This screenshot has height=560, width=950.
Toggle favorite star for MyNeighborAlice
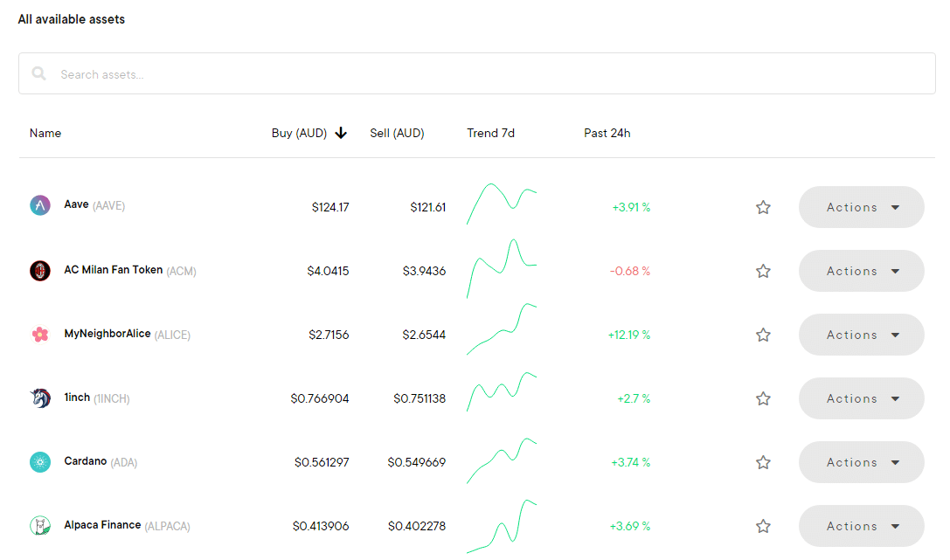tap(763, 335)
